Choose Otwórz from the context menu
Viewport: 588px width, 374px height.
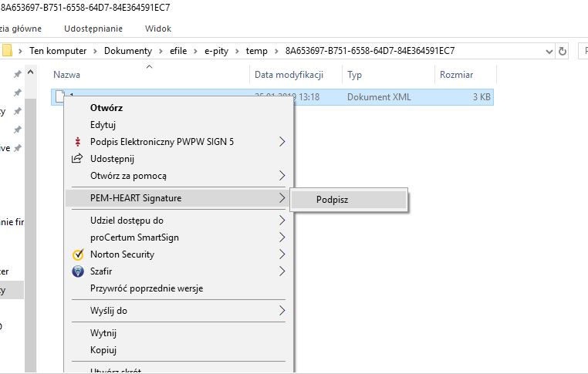point(106,108)
